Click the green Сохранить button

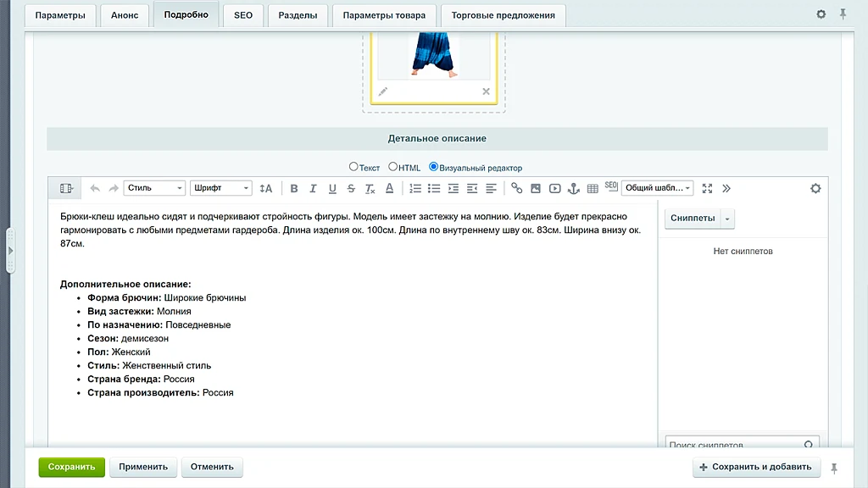pyautogui.click(x=71, y=467)
